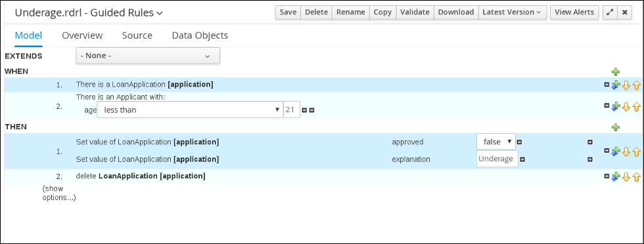Insert item below the Applicant condition row
This screenshot has width=644, height=244.
click(615, 107)
